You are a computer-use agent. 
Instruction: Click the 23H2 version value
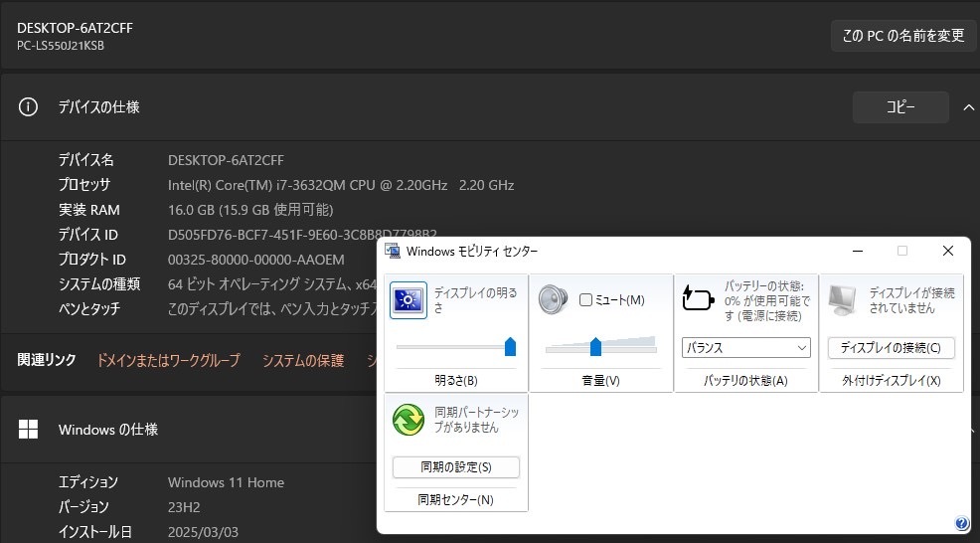184,507
